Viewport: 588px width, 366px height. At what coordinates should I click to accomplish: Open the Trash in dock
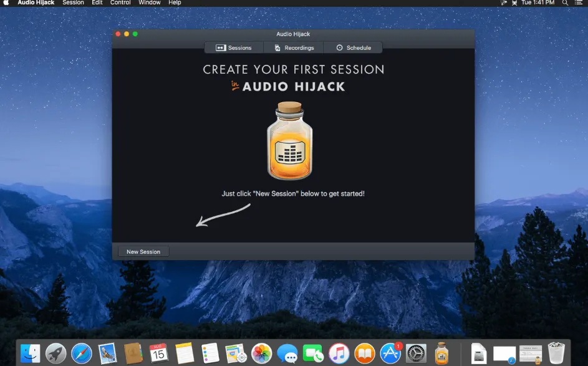pos(556,353)
